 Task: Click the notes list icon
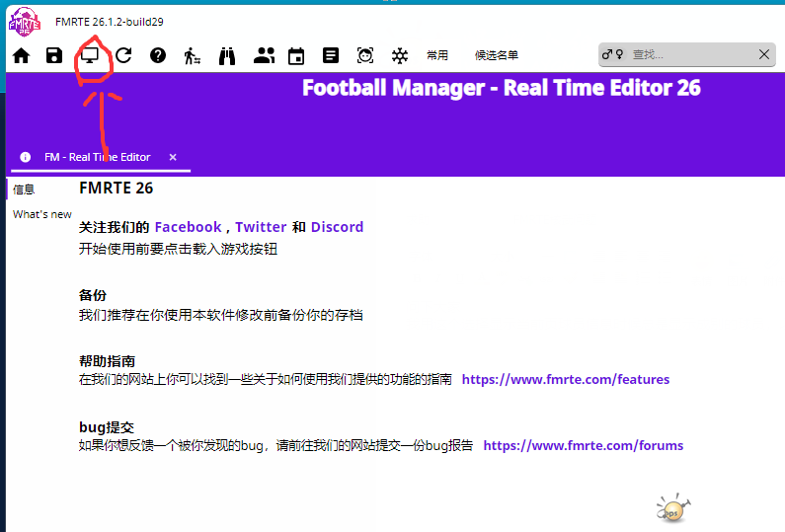[331, 56]
